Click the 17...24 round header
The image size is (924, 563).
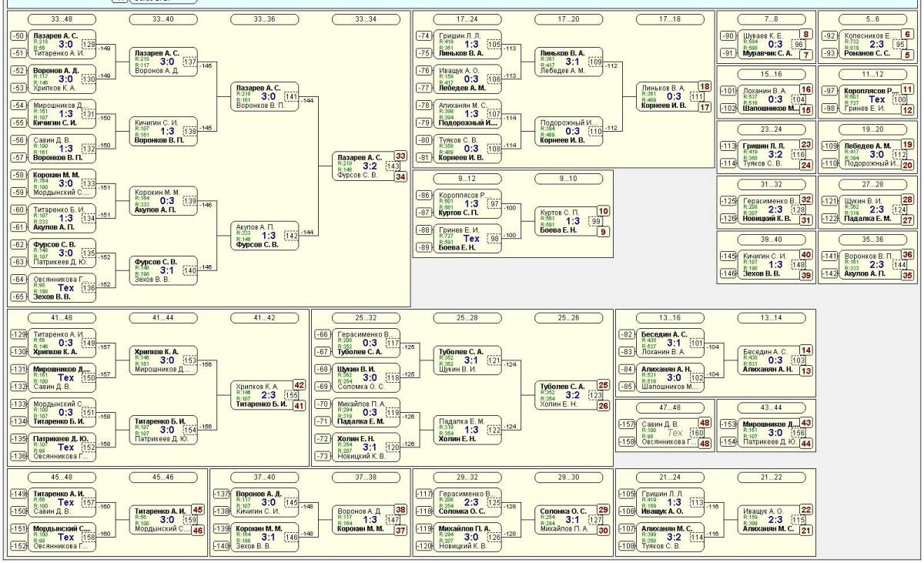point(467,18)
